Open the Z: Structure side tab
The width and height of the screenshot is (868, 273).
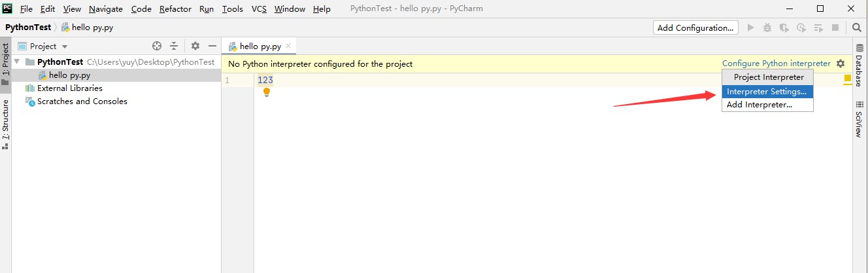click(6, 124)
